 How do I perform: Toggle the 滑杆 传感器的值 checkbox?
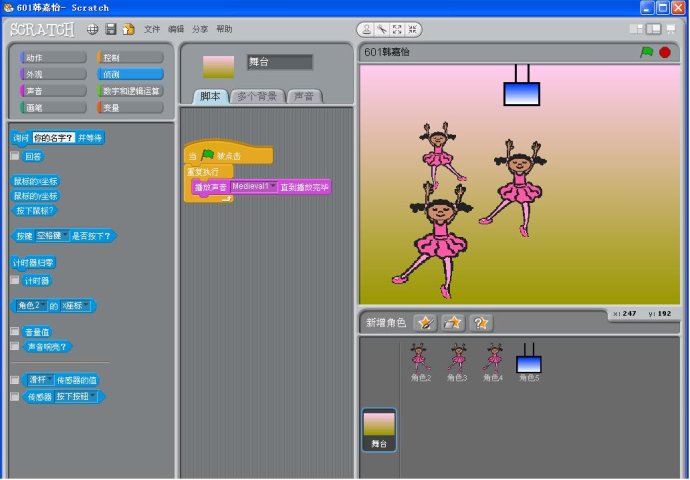15,380
